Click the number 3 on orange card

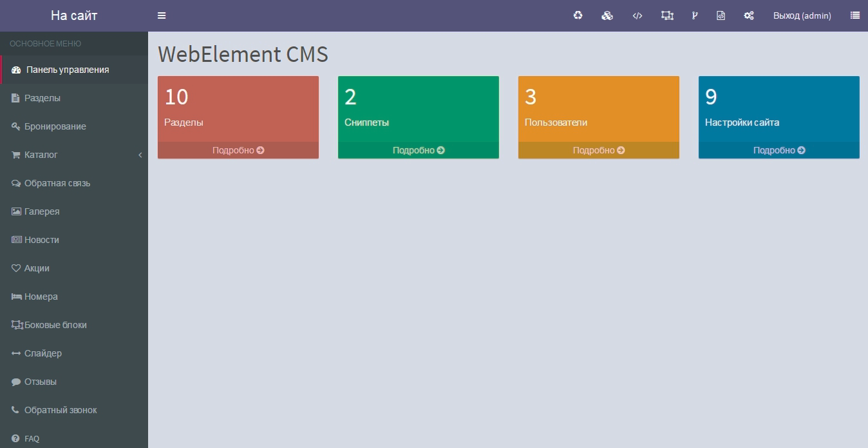pos(531,97)
